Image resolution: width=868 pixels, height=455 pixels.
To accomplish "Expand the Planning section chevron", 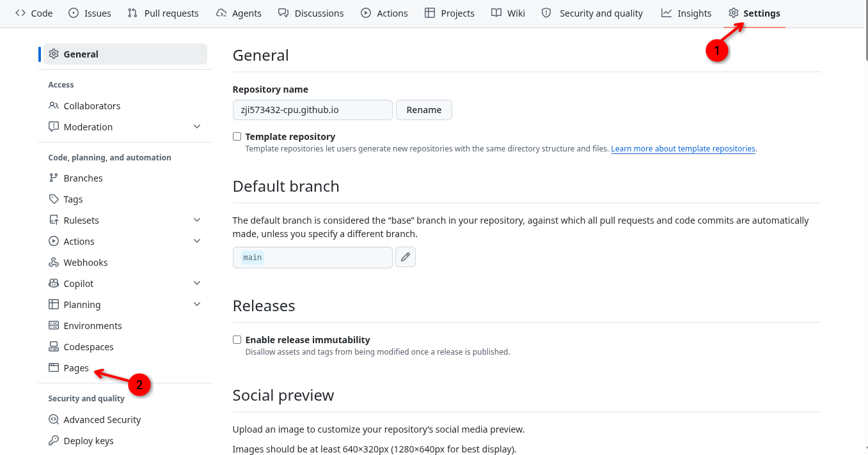I will (x=197, y=304).
